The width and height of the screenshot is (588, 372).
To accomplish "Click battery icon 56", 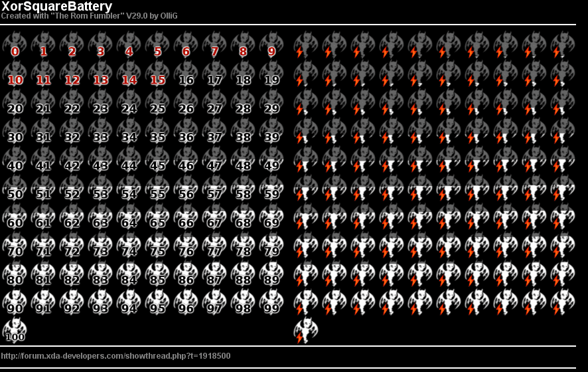I will point(186,188).
